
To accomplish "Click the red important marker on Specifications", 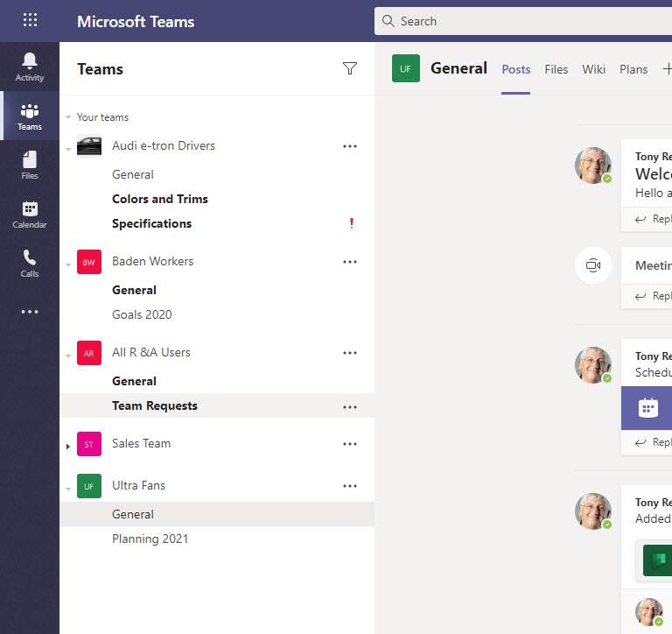I will pos(352,223).
